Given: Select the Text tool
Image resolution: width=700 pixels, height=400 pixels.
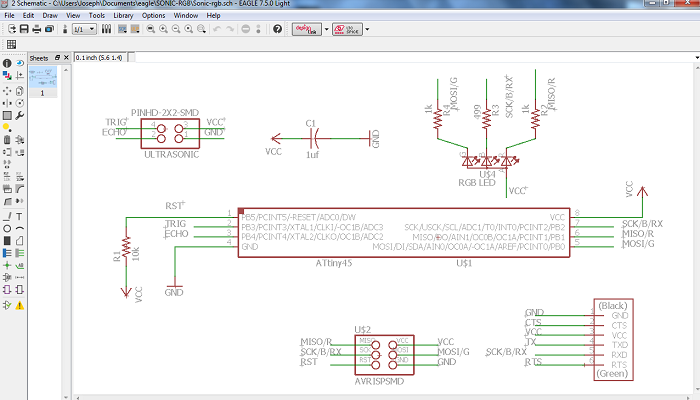Looking at the screenshot, I should pyautogui.click(x=20, y=217).
